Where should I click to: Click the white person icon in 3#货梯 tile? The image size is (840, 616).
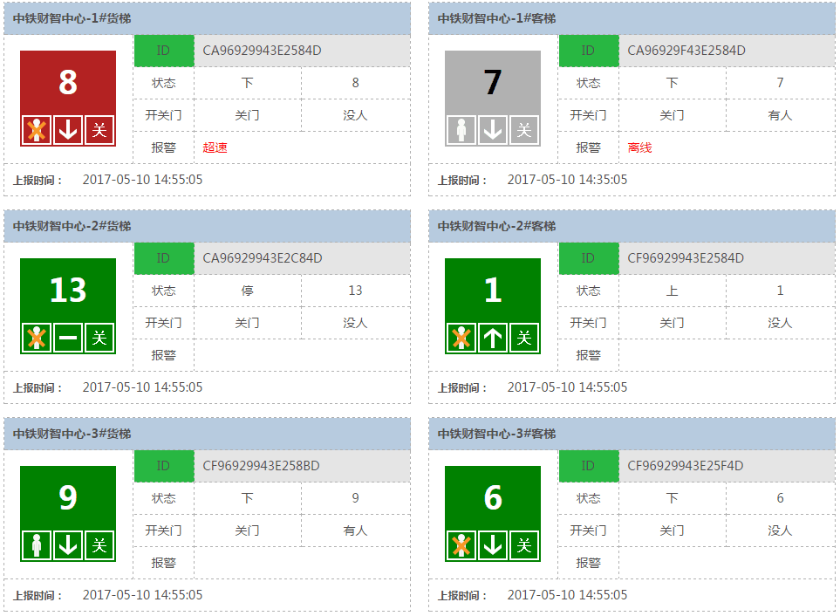point(37,545)
